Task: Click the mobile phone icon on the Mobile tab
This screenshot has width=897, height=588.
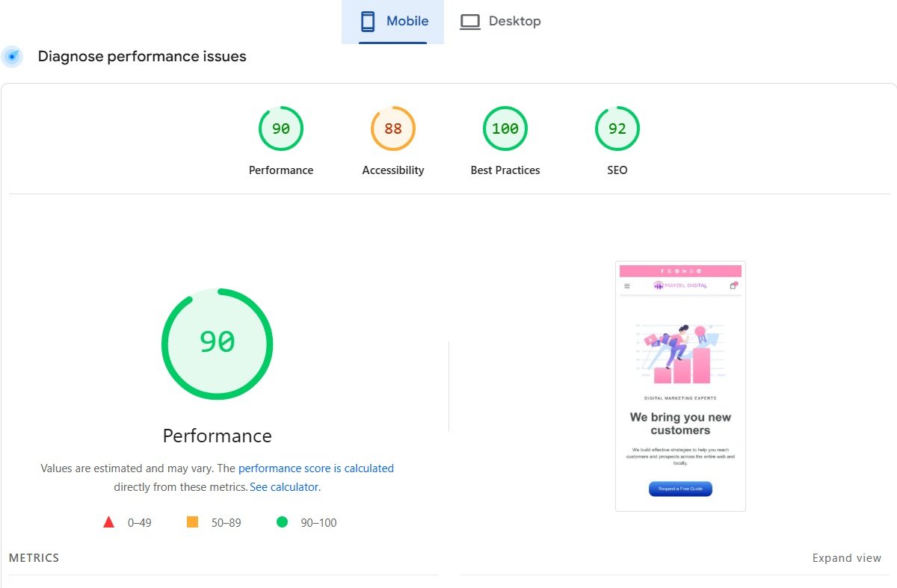Action: point(367,21)
